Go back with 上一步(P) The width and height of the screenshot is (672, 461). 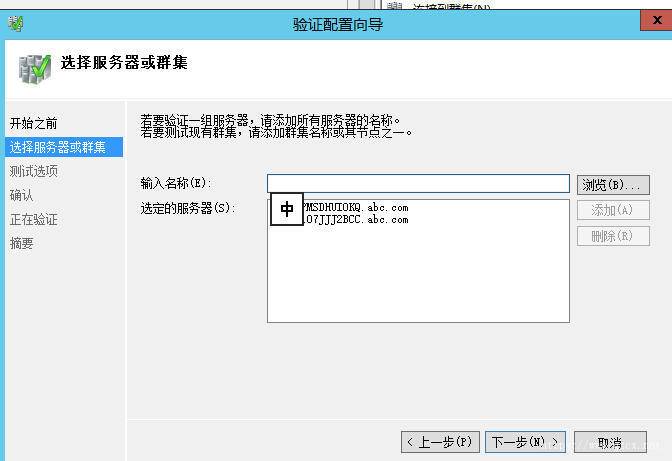pyautogui.click(x=440, y=442)
